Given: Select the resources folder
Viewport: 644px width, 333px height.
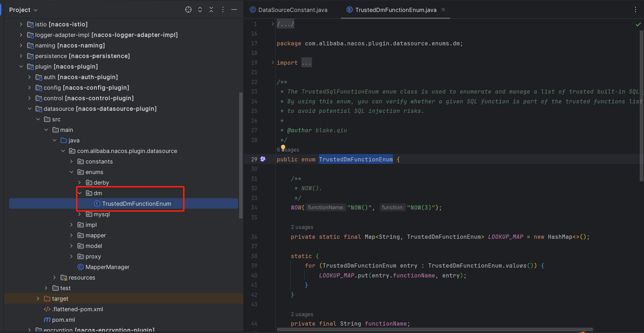Looking at the screenshot, I should pyautogui.click(x=78, y=277).
